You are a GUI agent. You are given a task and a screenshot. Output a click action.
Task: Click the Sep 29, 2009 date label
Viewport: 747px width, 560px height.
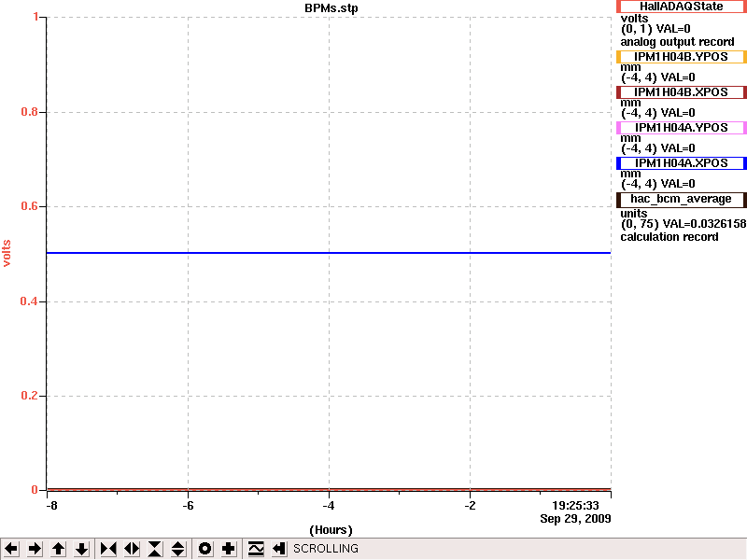click(x=575, y=519)
